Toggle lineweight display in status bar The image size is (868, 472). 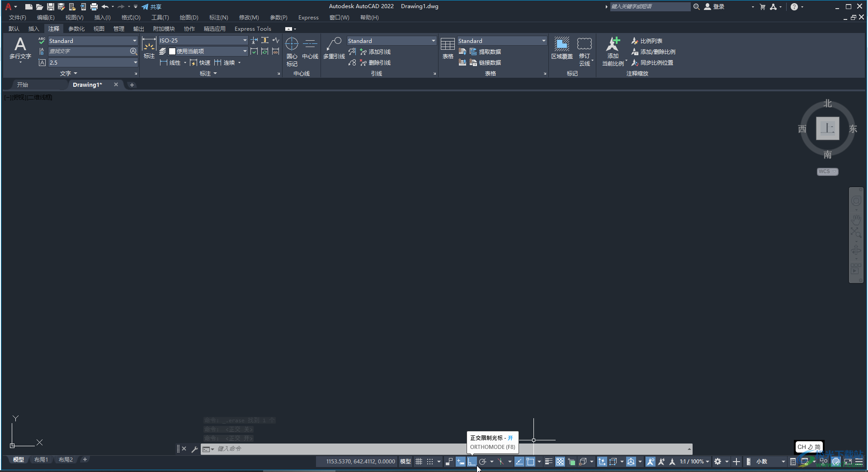[x=548, y=462]
